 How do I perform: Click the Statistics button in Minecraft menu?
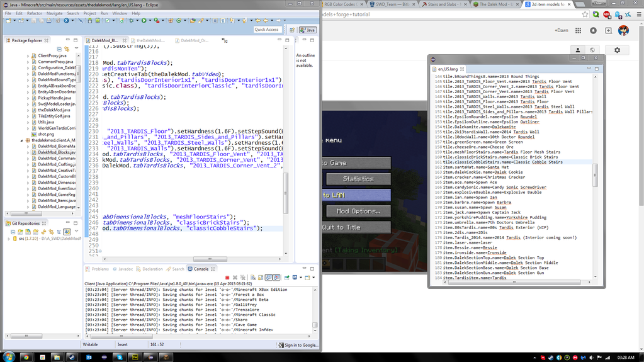(x=358, y=179)
